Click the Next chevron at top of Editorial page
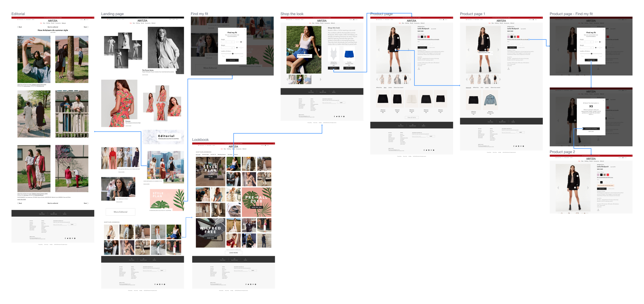The height and width of the screenshot is (304, 644). click(x=88, y=27)
